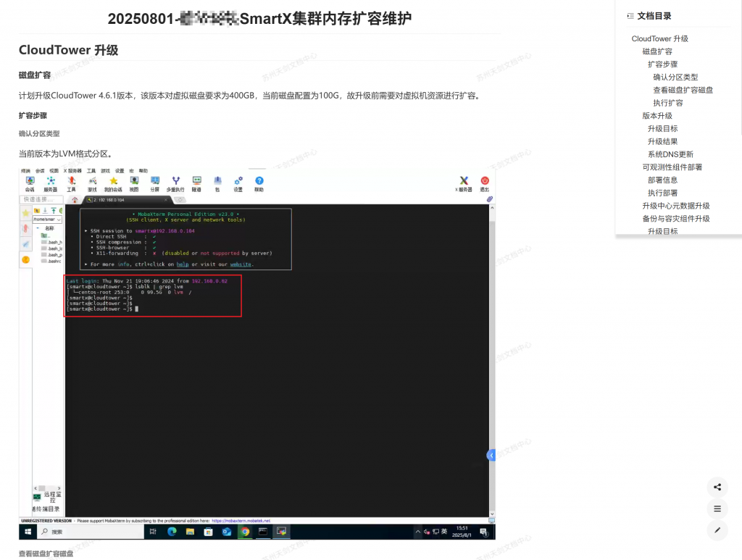Click the blue arrow handle on terminal's right edge
Screen dimensions: 742x560
point(491,455)
